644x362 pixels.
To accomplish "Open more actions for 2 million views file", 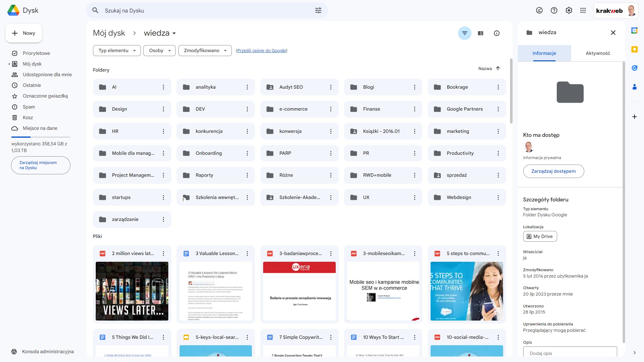I will point(163,254).
